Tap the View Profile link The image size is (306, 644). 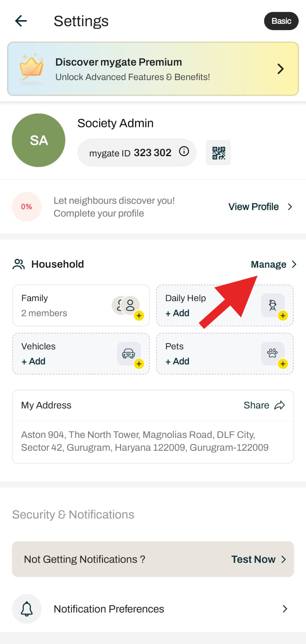point(254,206)
